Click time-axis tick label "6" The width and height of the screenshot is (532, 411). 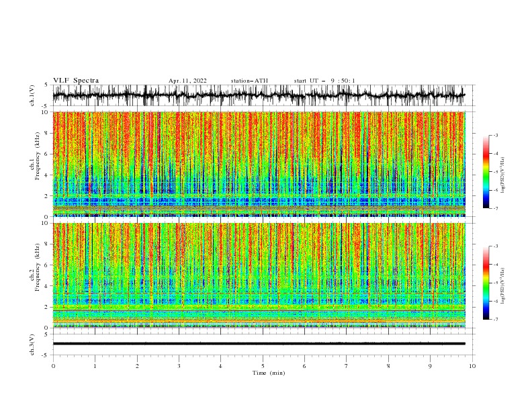coord(304,366)
